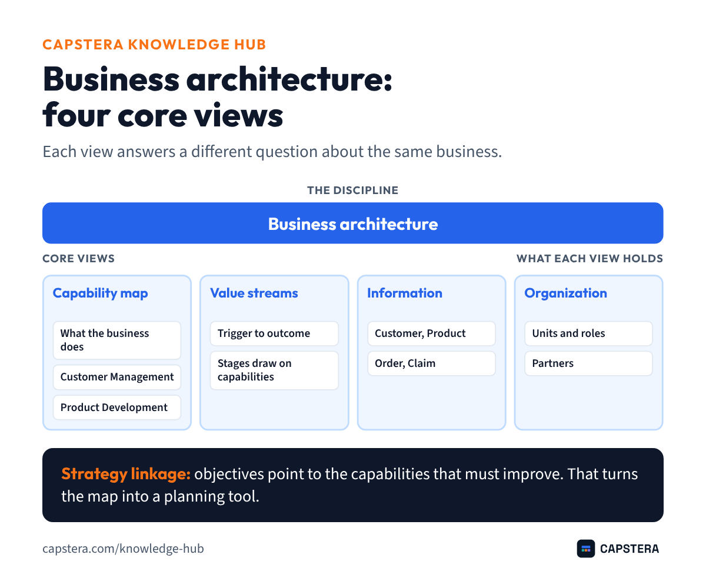Click 'Stages draw on capabilities' item
Screen dimensions: 706x588
pyautogui.click(x=274, y=370)
